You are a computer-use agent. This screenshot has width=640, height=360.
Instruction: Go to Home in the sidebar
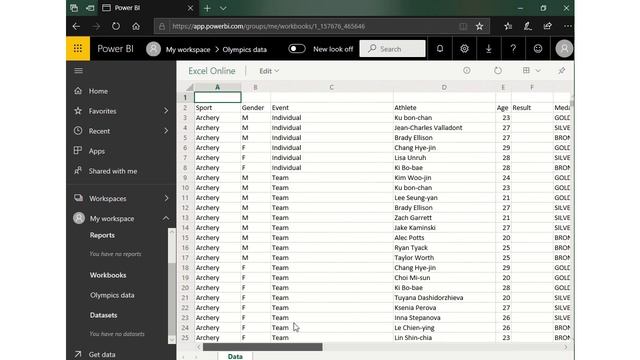(98, 91)
